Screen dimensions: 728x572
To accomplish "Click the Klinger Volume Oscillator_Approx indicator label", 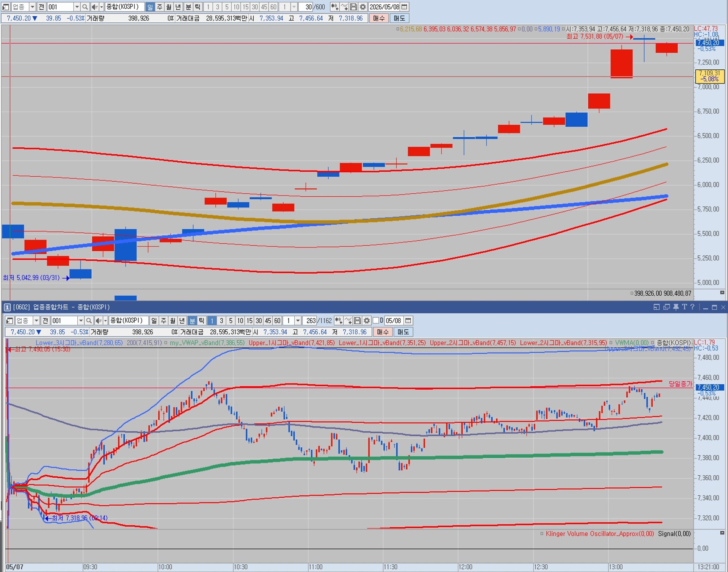I will tap(600, 533).
